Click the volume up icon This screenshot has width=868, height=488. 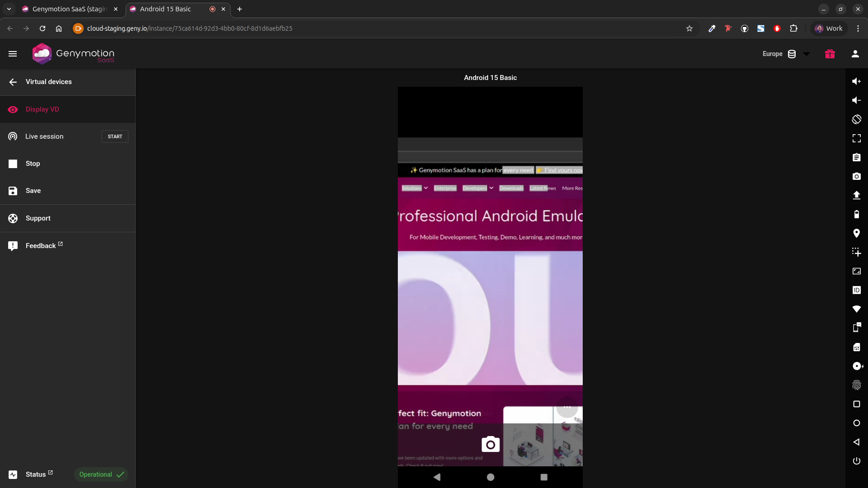(x=856, y=81)
